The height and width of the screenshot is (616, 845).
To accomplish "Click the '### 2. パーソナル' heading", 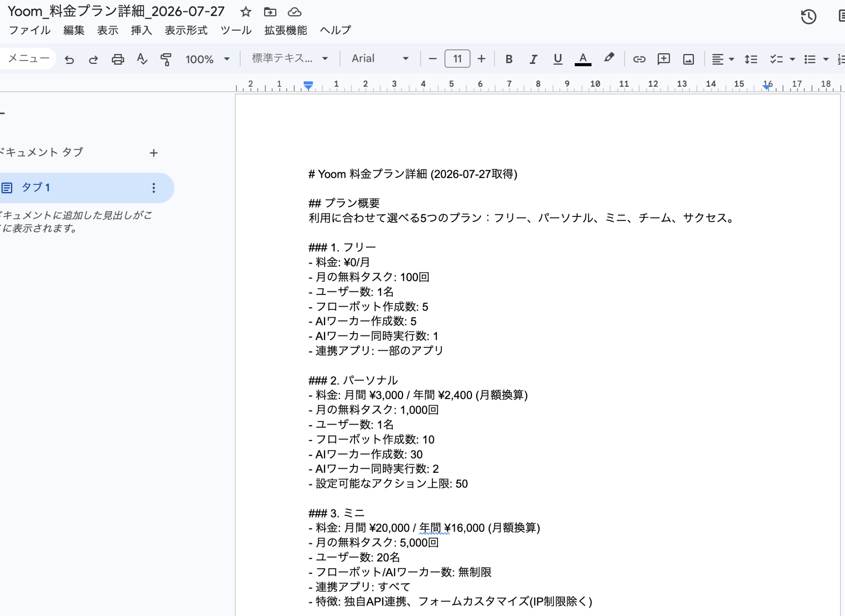I will [353, 380].
